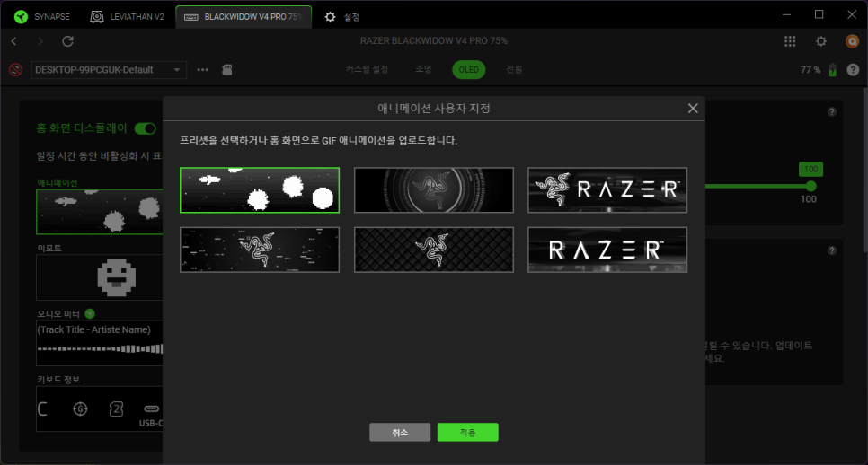The height and width of the screenshot is (465, 868).
Task: Select the BlackWidow V4 Pro 75% tab
Action: 244,16
